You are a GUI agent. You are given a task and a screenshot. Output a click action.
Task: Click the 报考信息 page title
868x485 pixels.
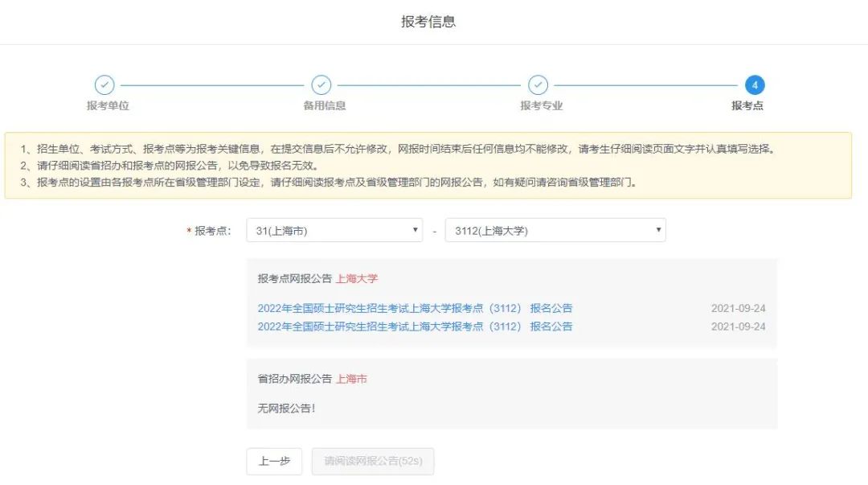[428, 22]
